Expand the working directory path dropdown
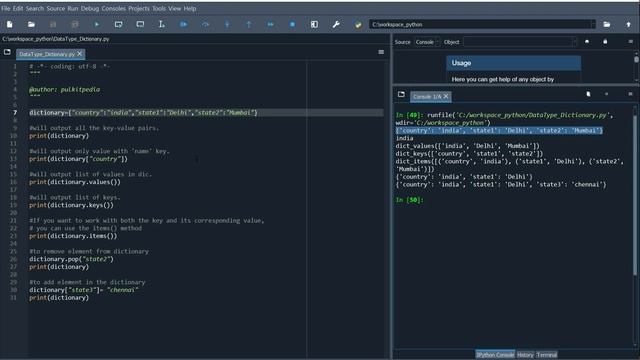 [593, 24]
